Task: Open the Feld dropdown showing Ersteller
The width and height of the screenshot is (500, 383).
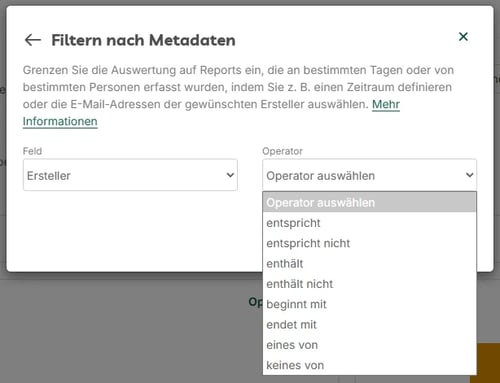Action: click(x=130, y=175)
